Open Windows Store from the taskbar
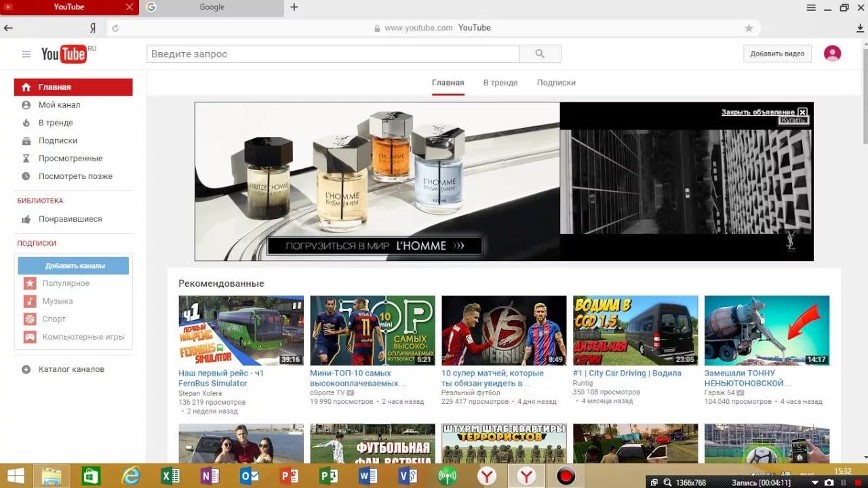 click(x=91, y=476)
